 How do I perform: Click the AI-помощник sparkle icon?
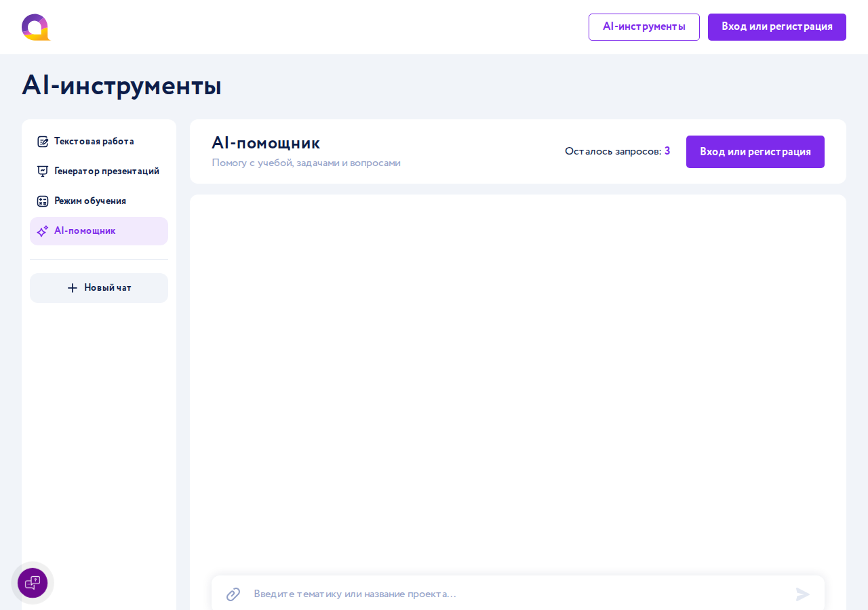[x=43, y=231]
